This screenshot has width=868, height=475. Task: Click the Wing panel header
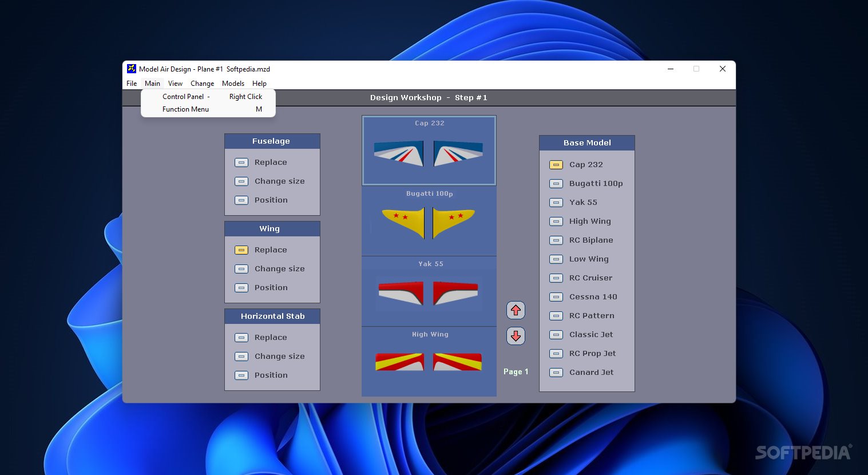[272, 229]
